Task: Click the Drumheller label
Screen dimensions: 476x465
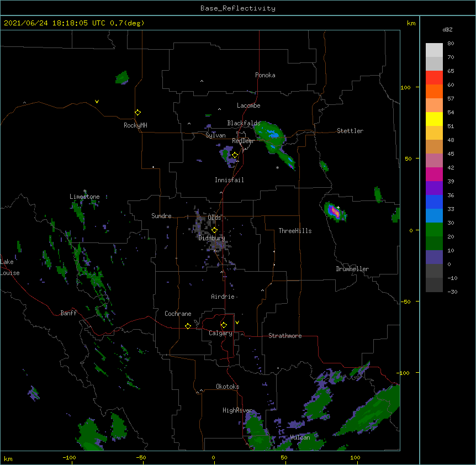Action: [352, 269]
